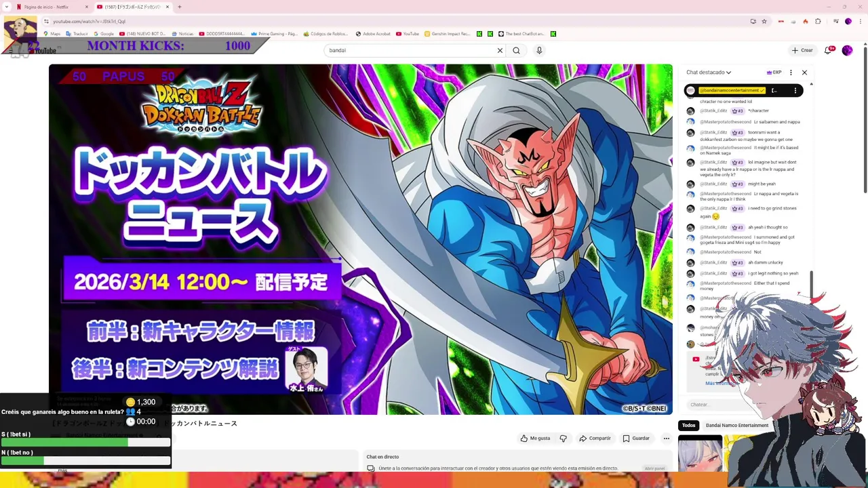This screenshot has height=488, width=868.
Task: Open the Chrome profile avatar in the toolbar
Action: point(848,21)
